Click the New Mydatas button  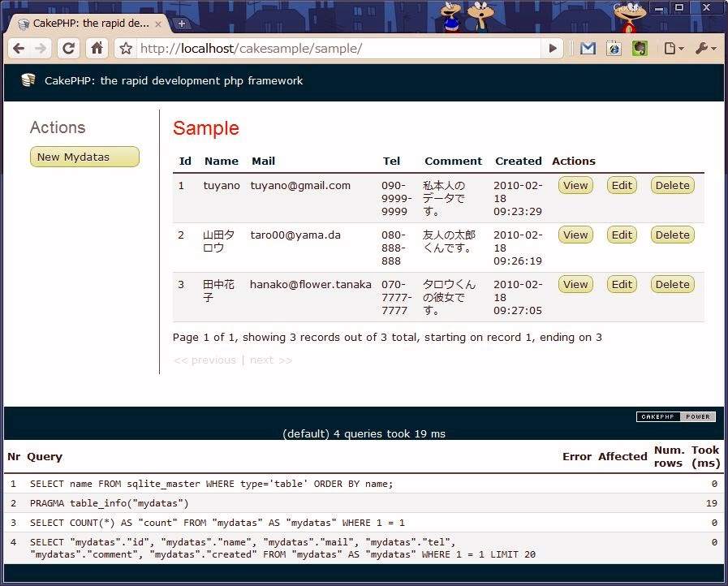(84, 157)
